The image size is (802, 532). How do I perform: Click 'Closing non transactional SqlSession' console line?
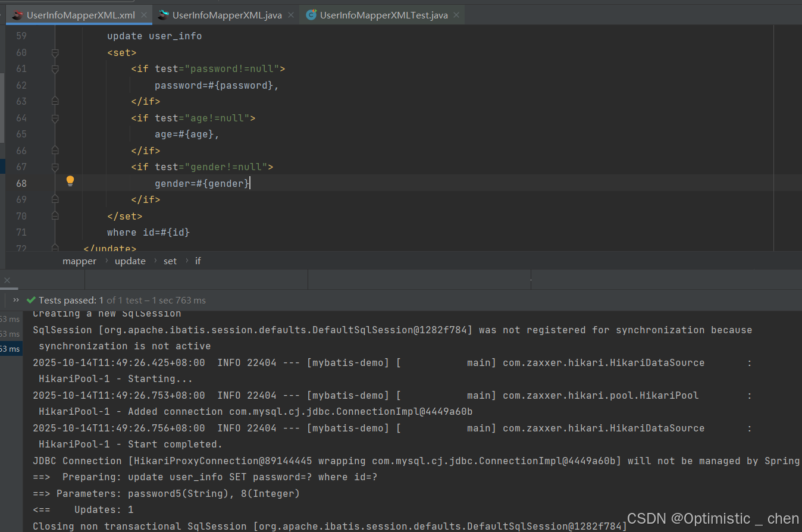330,526
